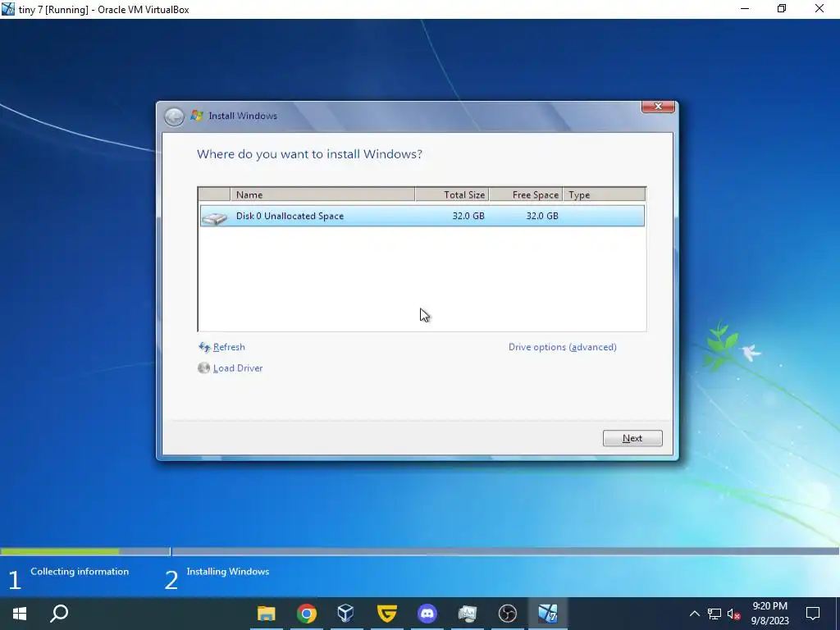Click the disk drive icon for Disk 0
The image size is (840, 630).
tap(215, 217)
